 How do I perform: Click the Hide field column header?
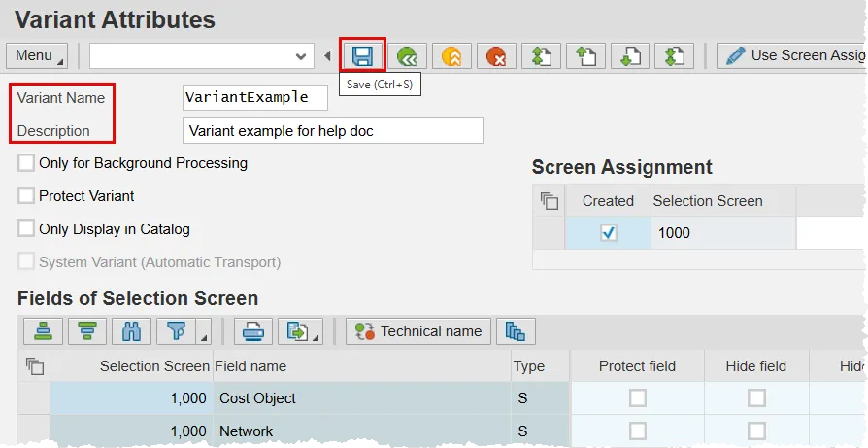756,366
